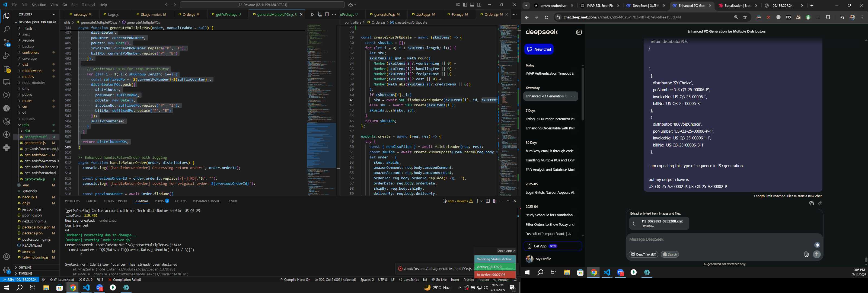
Task: Switch to DEBUG CONSOLE tab
Action: click(116, 201)
